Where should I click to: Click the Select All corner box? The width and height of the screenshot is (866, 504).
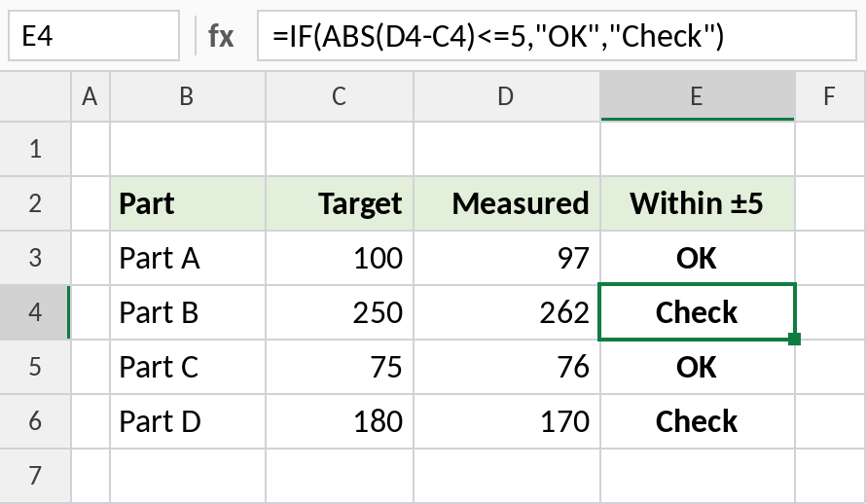[x=35, y=96]
